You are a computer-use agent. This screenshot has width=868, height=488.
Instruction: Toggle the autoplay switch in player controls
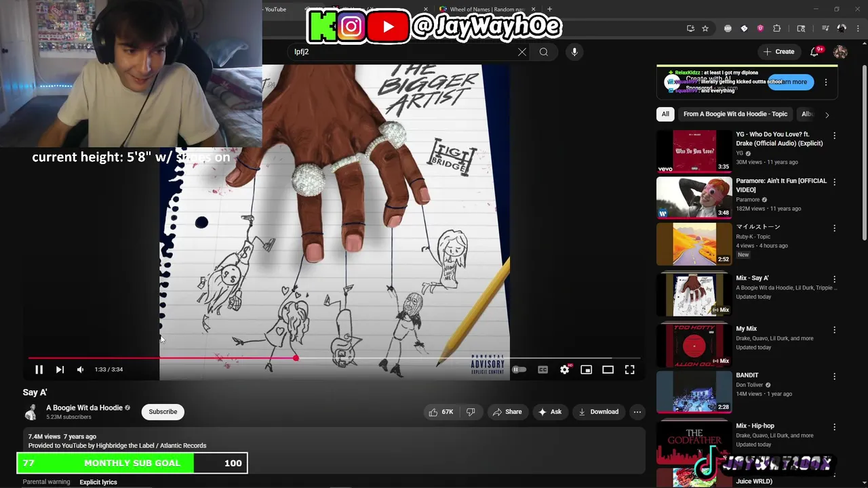point(519,369)
